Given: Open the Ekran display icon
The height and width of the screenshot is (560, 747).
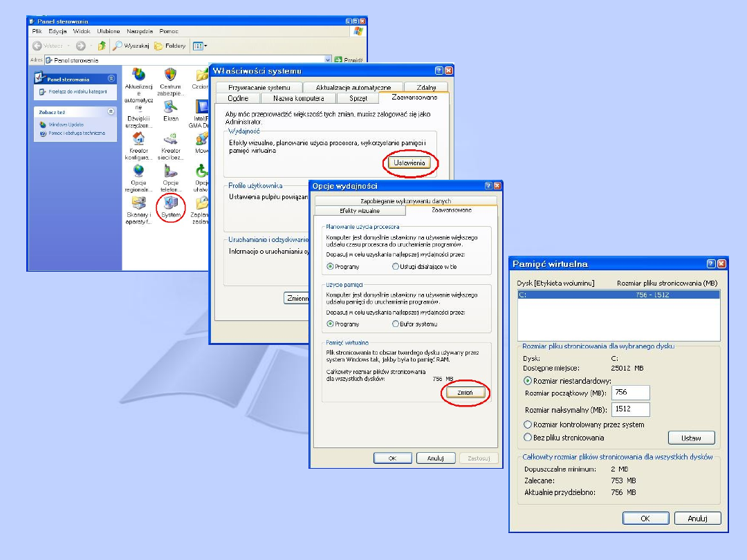Looking at the screenshot, I should coord(170,106).
